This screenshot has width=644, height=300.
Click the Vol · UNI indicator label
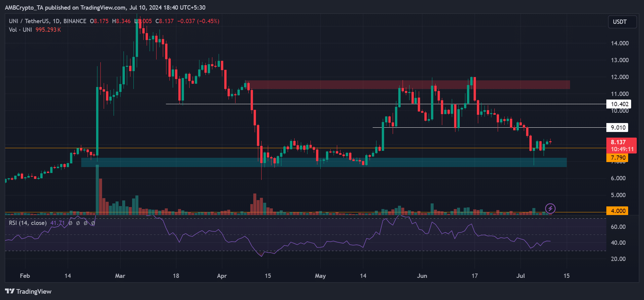coord(20,30)
